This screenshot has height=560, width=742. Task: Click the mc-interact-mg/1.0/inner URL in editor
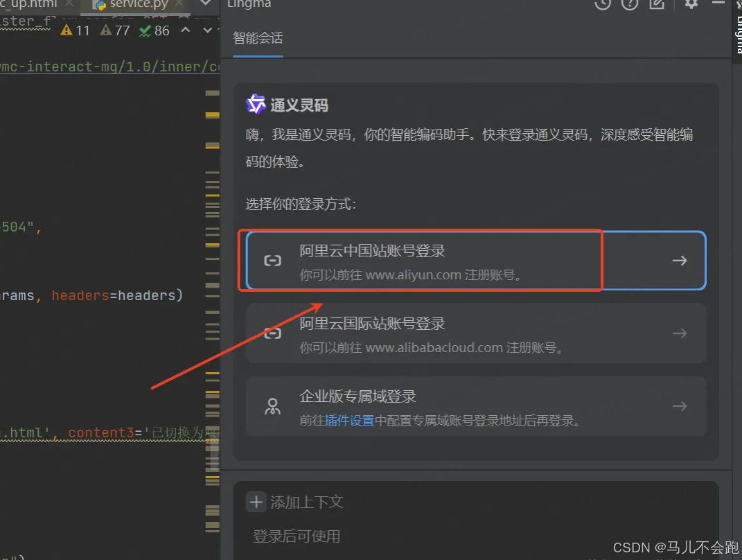109,67
